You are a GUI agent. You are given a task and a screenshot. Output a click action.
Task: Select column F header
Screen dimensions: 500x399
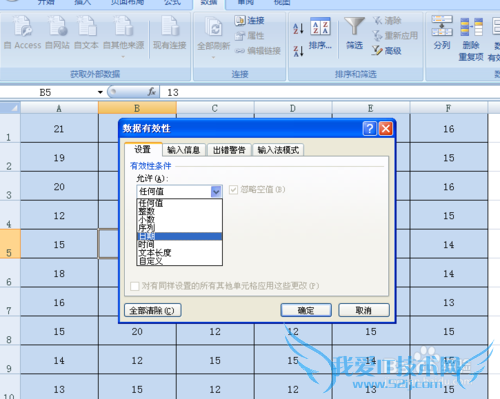pos(449,108)
